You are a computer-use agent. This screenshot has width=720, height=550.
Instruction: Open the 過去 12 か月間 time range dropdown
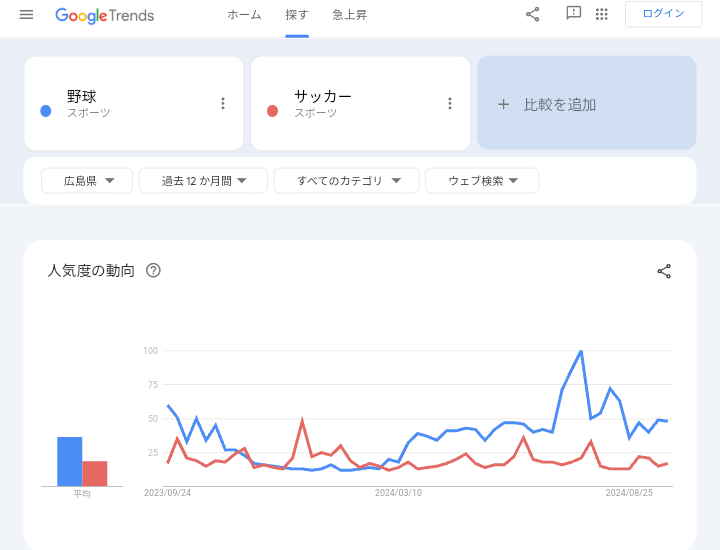click(x=203, y=181)
